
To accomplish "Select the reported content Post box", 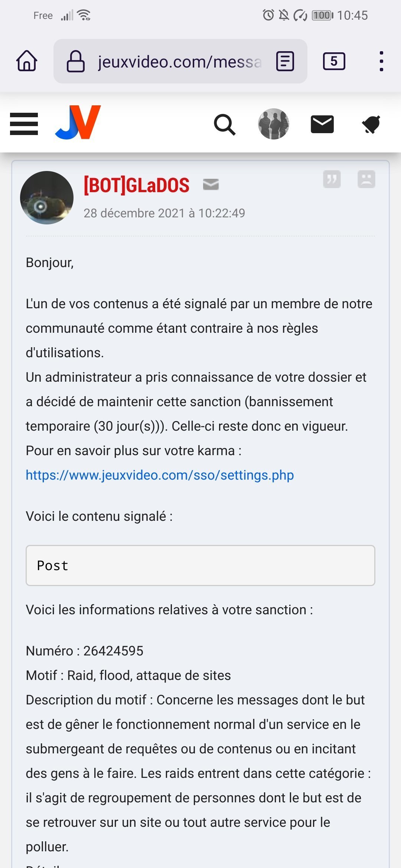I will coord(200,566).
